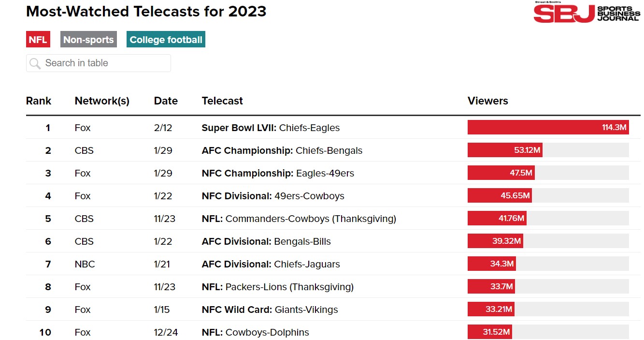Select the Super Bowl LVII Chiefs-Eagles row
644x340 pixels.
(x=271, y=128)
